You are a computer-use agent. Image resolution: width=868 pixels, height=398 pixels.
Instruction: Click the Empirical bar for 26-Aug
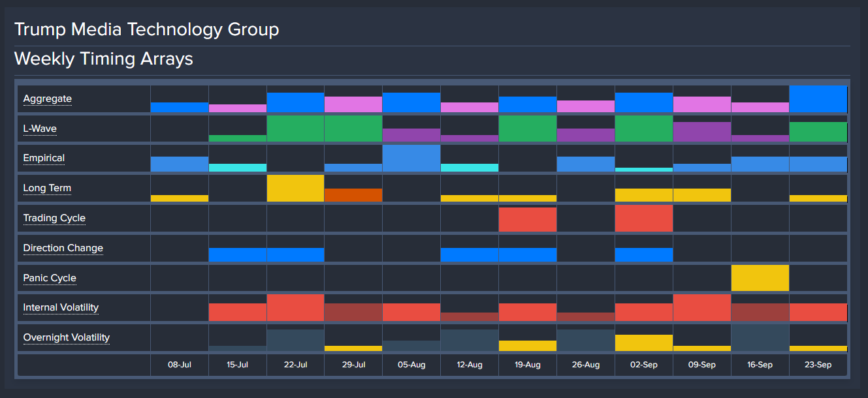(586, 164)
